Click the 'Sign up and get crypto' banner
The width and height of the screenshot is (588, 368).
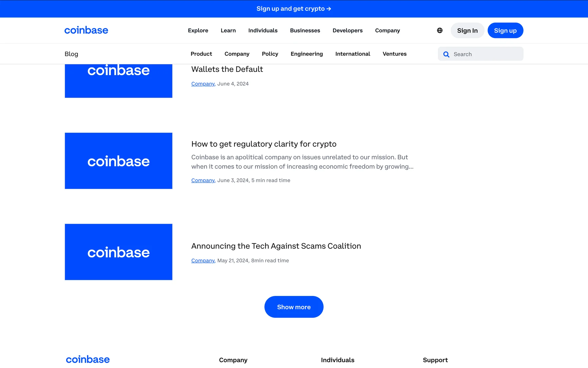point(294,9)
